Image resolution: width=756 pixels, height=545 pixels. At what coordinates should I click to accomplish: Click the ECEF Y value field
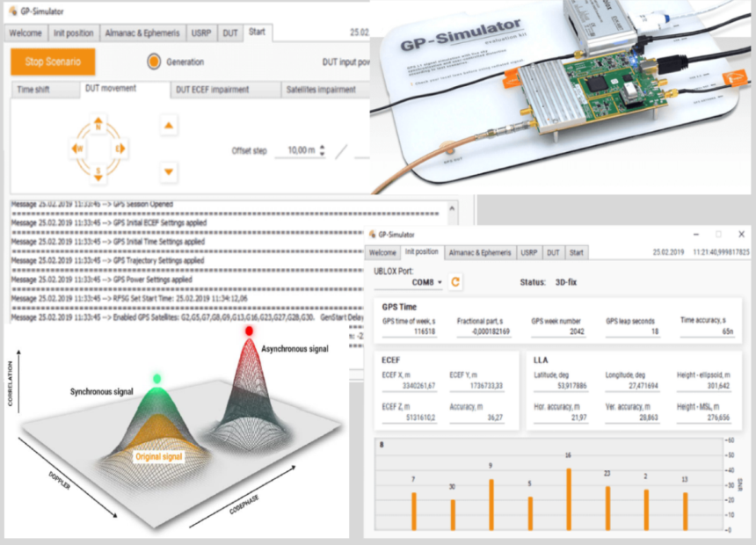pos(476,386)
